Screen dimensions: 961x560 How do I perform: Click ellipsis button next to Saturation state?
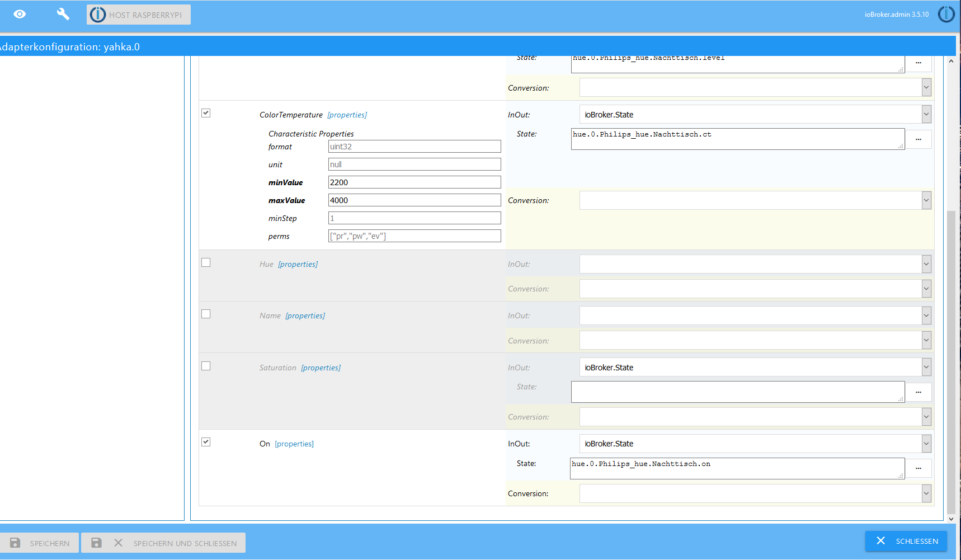click(918, 392)
